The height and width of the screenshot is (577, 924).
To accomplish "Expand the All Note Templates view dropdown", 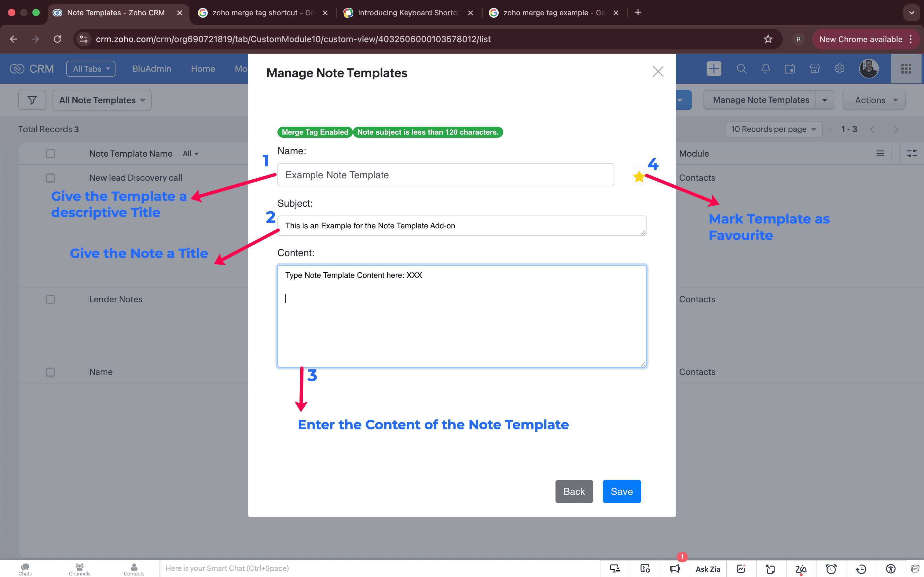I will point(102,100).
